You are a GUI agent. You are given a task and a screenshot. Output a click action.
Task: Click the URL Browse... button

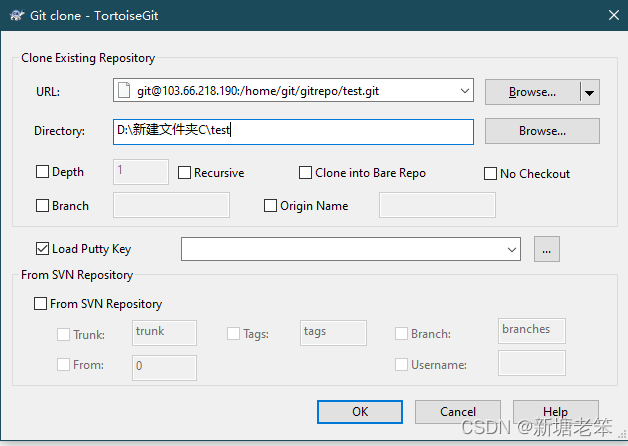tap(532, 92)
